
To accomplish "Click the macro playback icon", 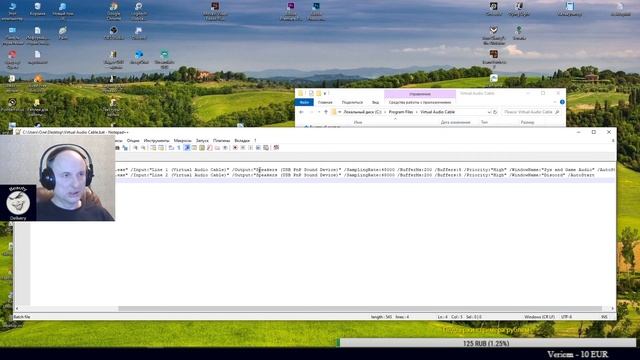I will coord(250,148).
